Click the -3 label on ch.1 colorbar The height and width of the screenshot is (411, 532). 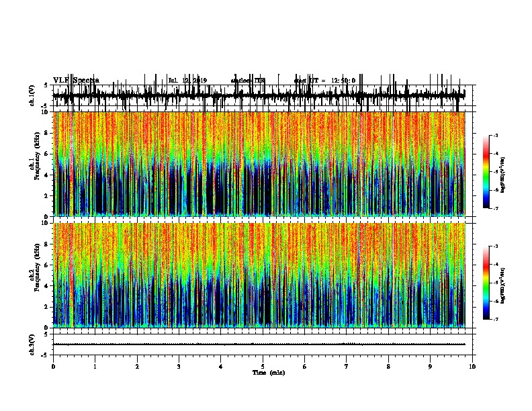coord(495,135)
